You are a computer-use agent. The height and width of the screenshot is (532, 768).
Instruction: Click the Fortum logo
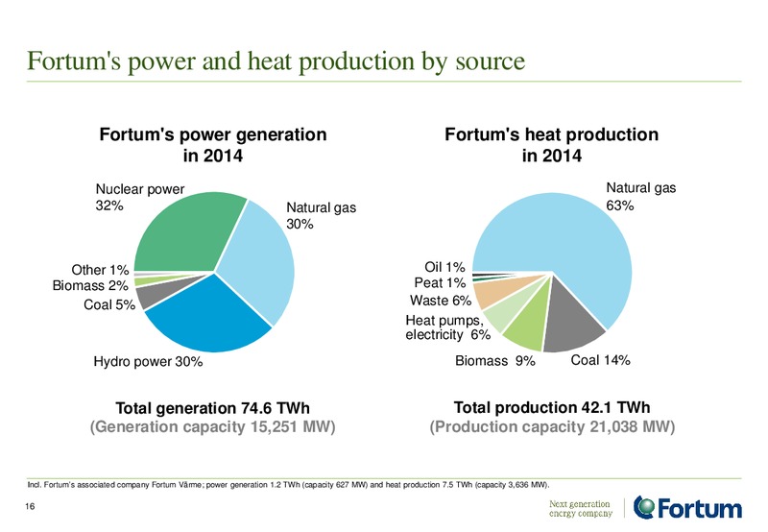(x=687, y=507)
